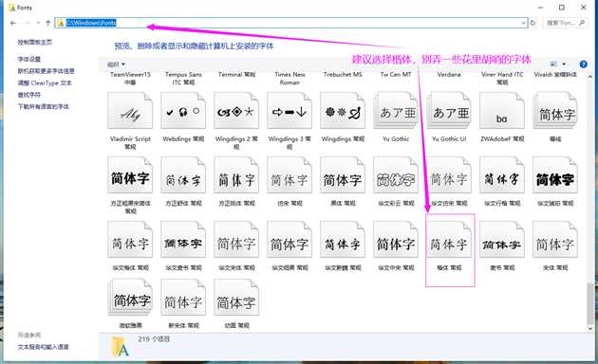Click the scrollbar down arrow
598x364 pixels.
[x=590, y=328]
